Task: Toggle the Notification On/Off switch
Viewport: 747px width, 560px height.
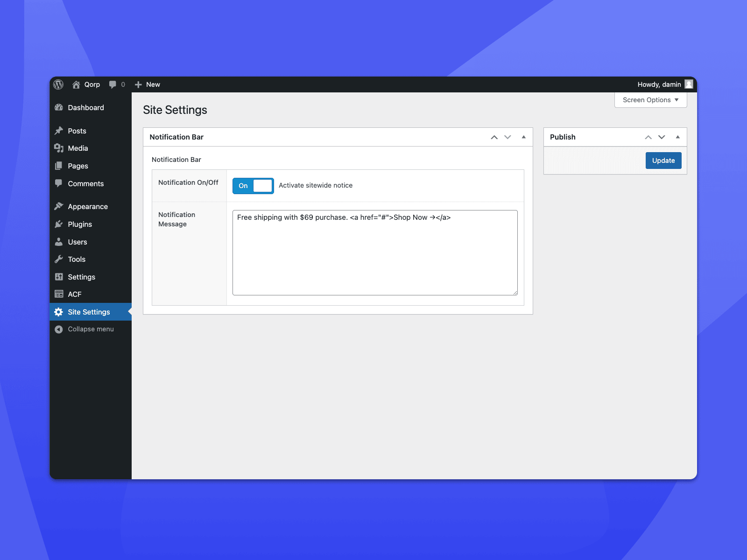Action: [253, 186]
